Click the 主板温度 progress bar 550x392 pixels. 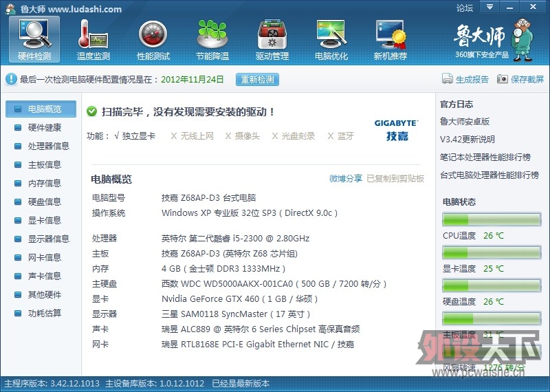coord(492,318)
